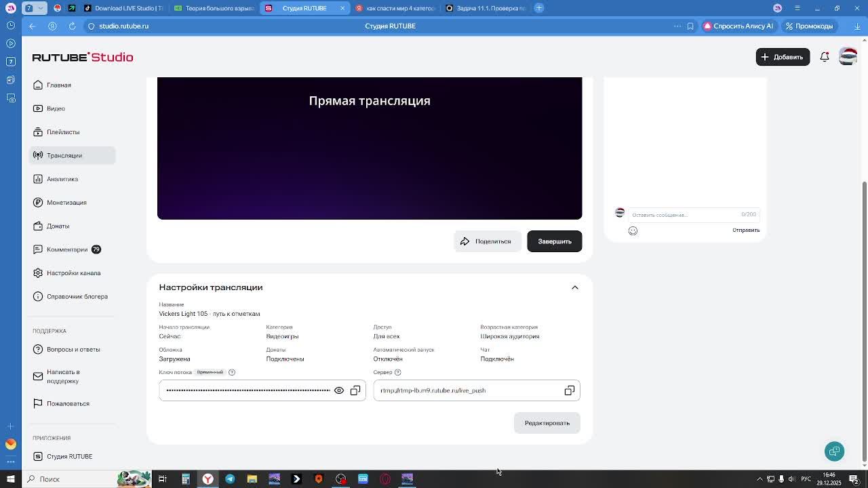Image resolution: width=868 pixels, height=488 pixels.
Task: Open Yandex Browser on taskbar
Action: (x=208, y=479)
